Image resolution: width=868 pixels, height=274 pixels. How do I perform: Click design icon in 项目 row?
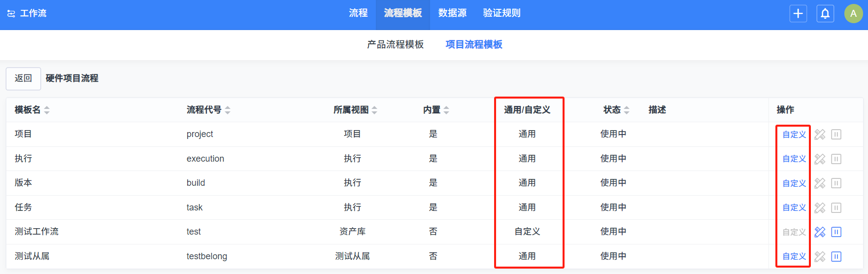(820, 135)
